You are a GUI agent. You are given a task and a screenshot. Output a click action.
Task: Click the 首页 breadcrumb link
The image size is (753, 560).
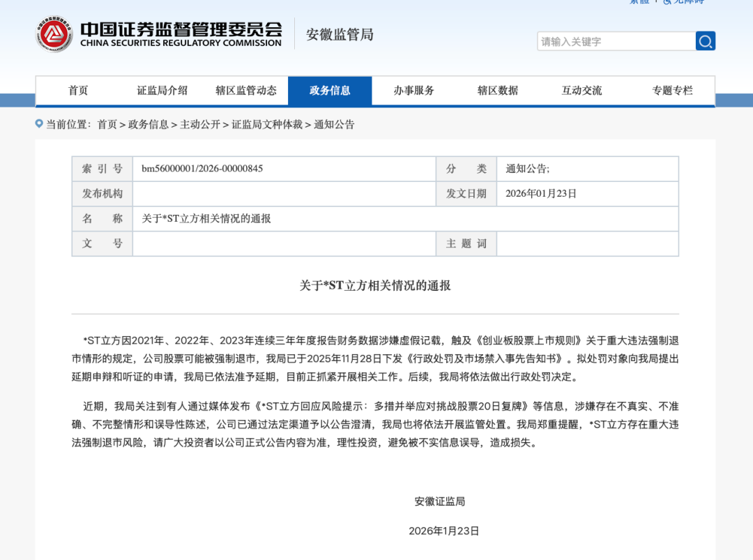point(107,125)
